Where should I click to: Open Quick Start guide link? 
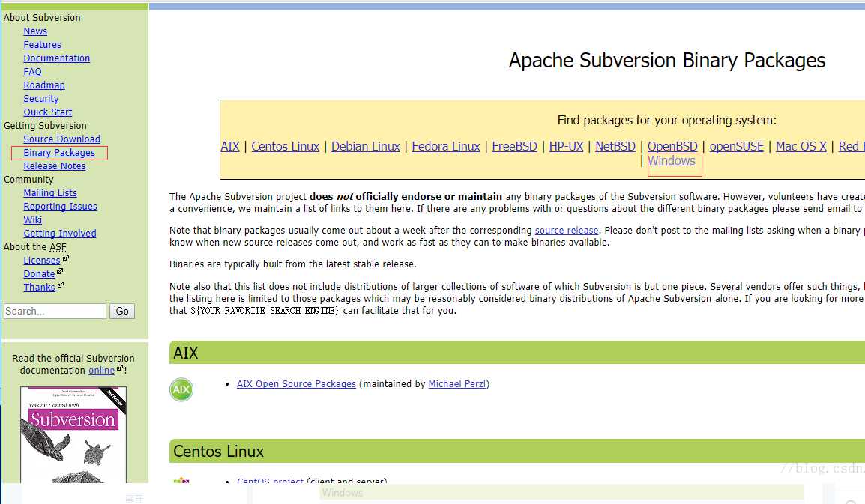click(48, 112)
